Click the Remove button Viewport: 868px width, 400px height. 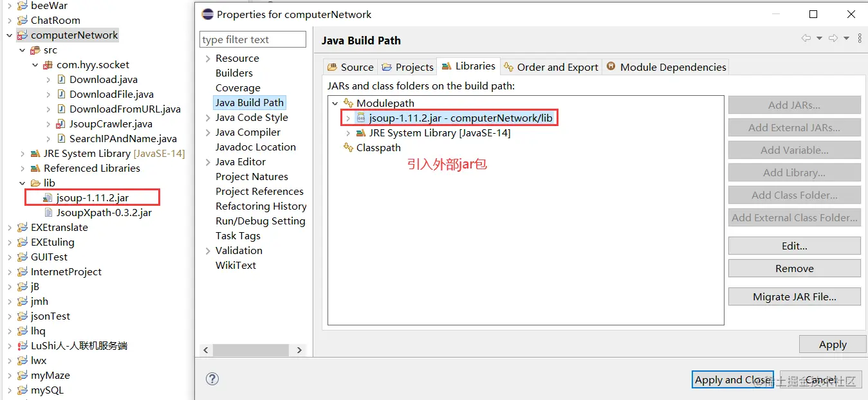click(795, 268)
